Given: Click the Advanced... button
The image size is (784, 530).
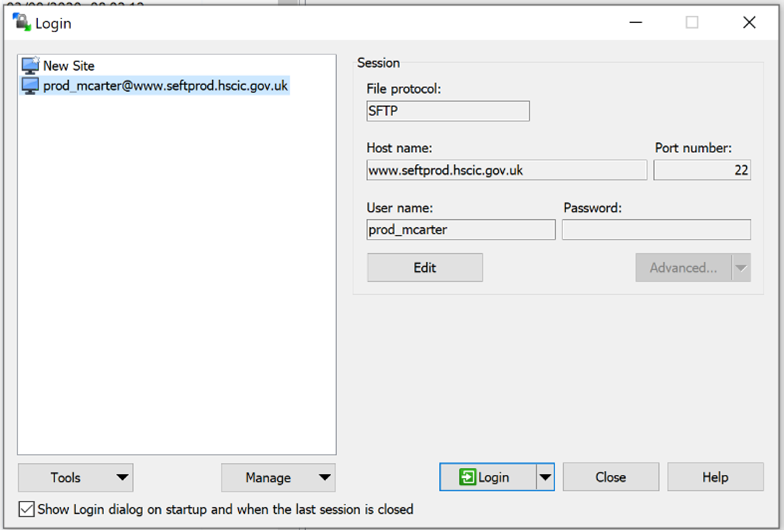Looking at the screenshot, I should point(684,268).
